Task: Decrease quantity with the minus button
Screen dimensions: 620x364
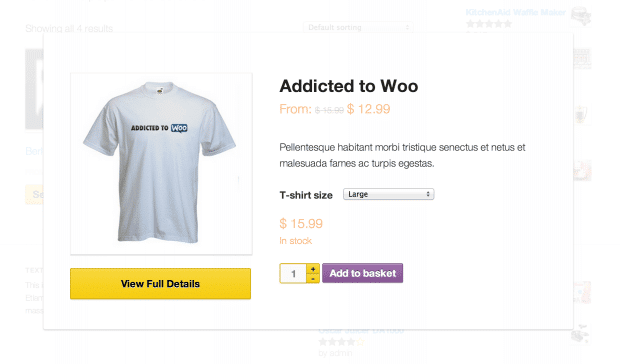Action: click(313, 279)
